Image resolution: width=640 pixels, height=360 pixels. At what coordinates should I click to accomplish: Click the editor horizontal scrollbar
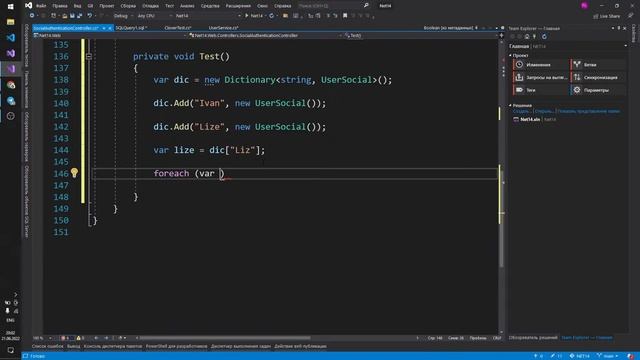224,338
